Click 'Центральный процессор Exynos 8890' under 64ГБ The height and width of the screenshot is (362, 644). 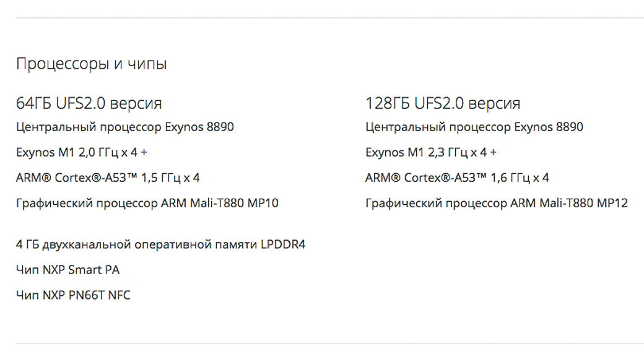[125, 127]
